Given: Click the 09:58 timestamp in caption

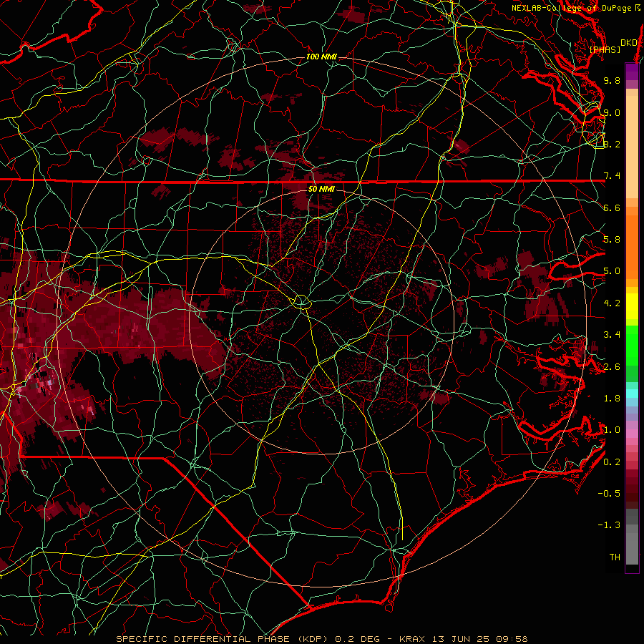Looking at the screenshot, I should coord(512,639).
